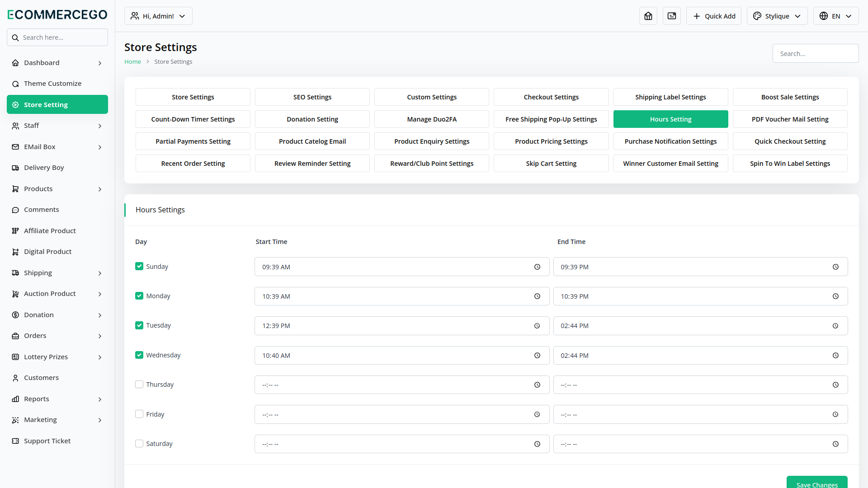868x488 pixels.
Task: Enable the Saturday checkbox
Action: click(x=139, y=444)
